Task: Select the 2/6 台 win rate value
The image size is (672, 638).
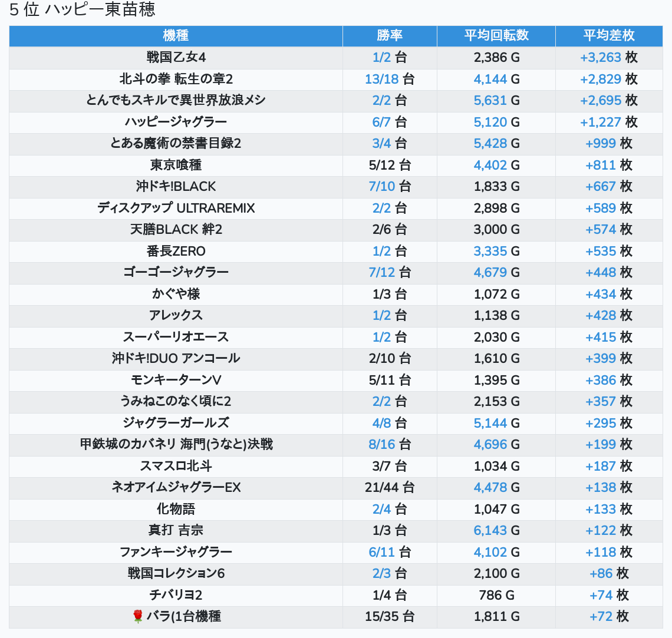Action: (x=390, y=230)
